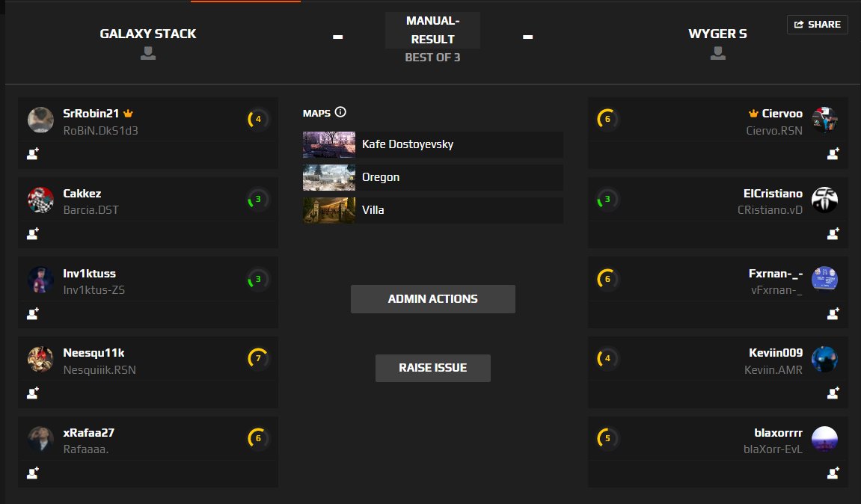Click the Raise Issue button

tap(432, 368)
